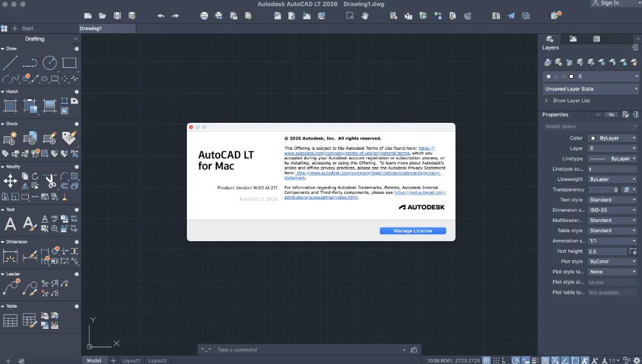Click the Manage License button
The width and height of the screenshot is (642, 364).
coord(413,231)
